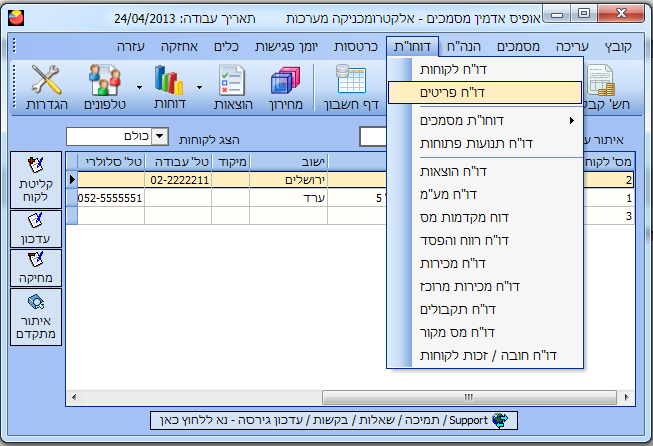Screen dimensions: 653x446
Task: Open the יומן פגישות menu
Action: [x=286, y=46]
